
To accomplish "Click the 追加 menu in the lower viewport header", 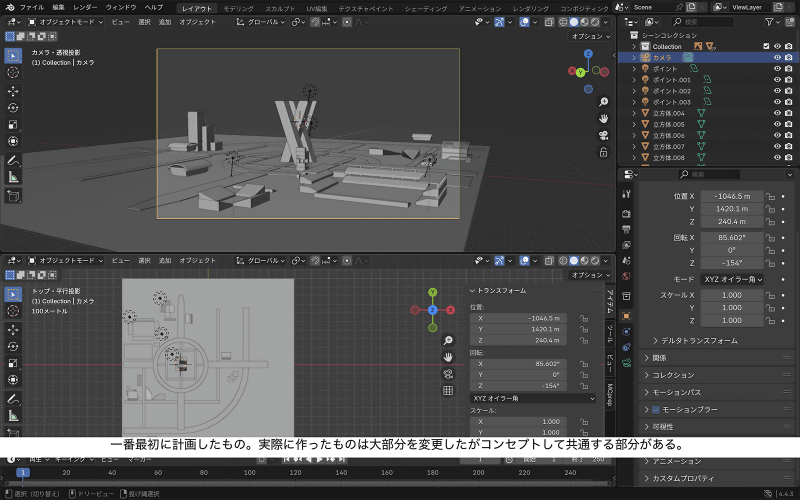I will click(x=165, y=260).
